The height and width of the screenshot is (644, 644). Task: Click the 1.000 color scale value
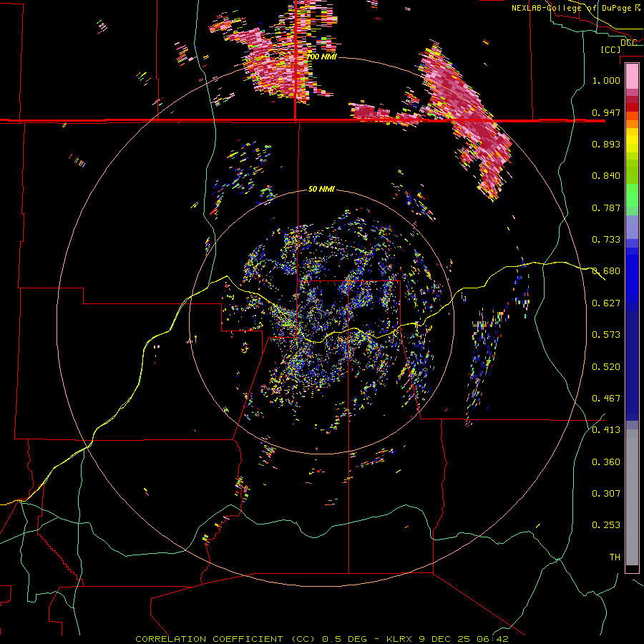click(606, 80)
